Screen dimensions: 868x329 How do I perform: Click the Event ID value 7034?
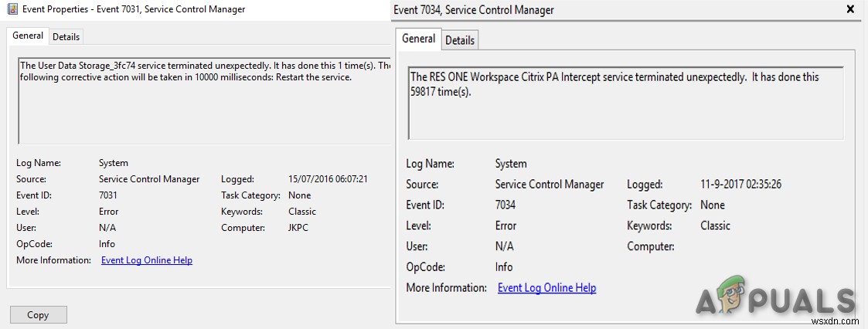(x=505, y=205)
